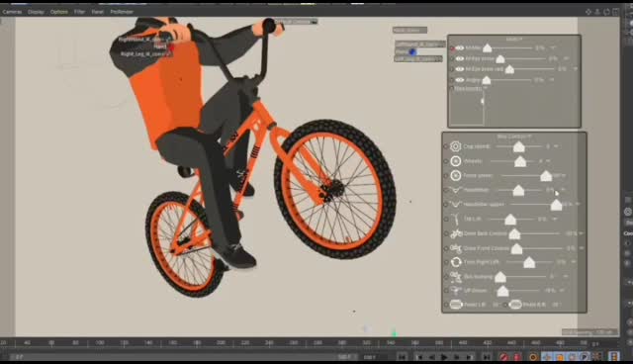Open the ProRender menu
Viewport: 633px width, 364px height.
point(122,12)
